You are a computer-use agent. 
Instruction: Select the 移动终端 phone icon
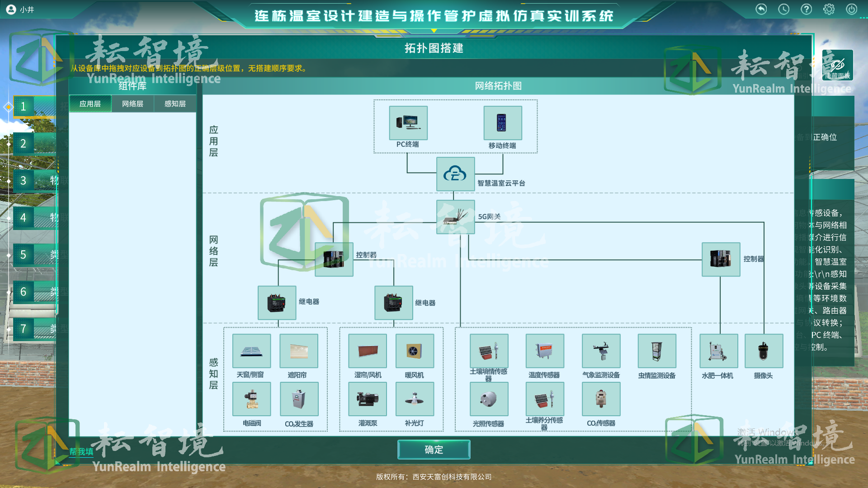[503, 123]
